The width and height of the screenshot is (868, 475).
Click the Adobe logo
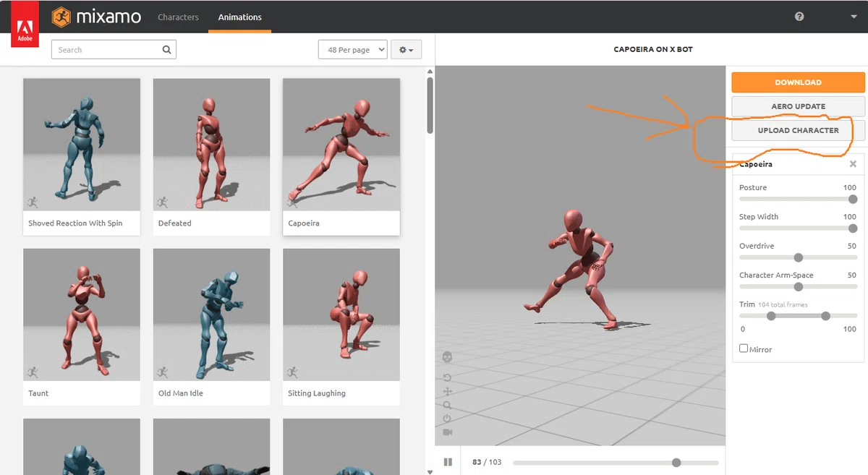coord(25,25)
